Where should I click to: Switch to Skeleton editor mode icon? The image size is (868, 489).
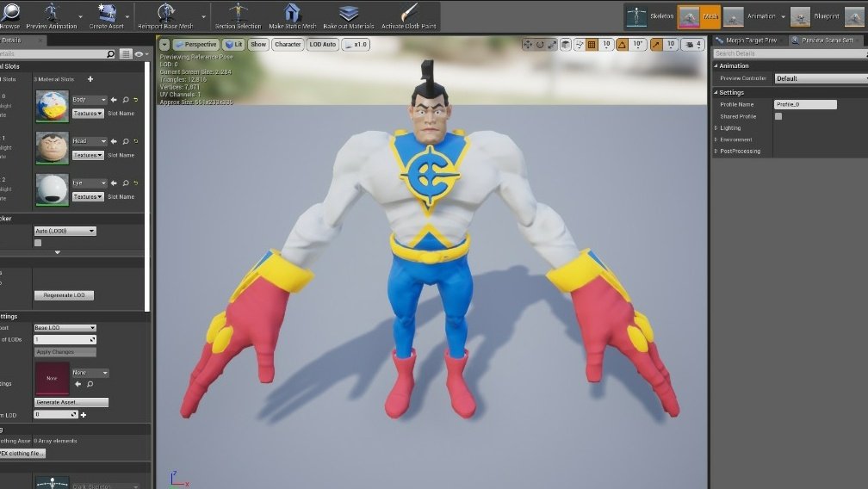click(636, 16)
